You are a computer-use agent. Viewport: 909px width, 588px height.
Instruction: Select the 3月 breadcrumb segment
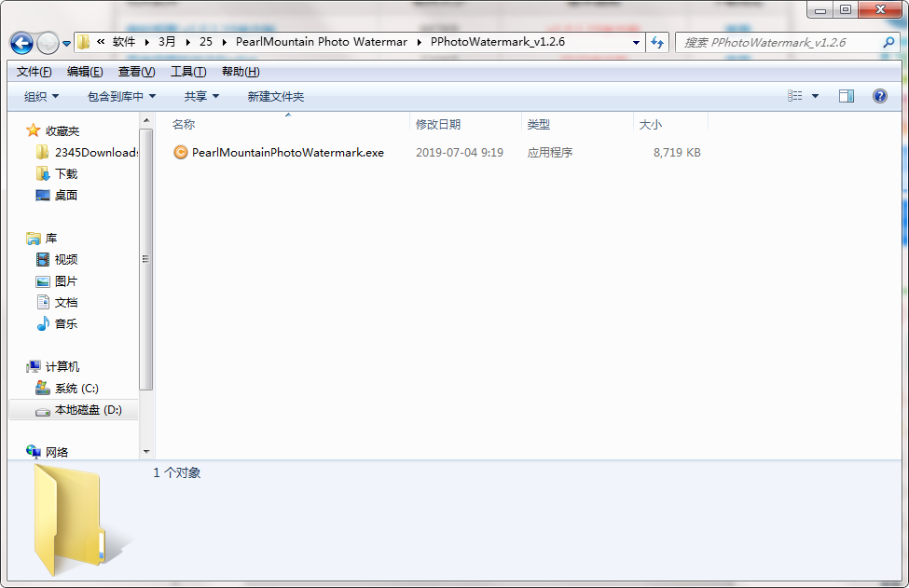[x=167, y=42]
